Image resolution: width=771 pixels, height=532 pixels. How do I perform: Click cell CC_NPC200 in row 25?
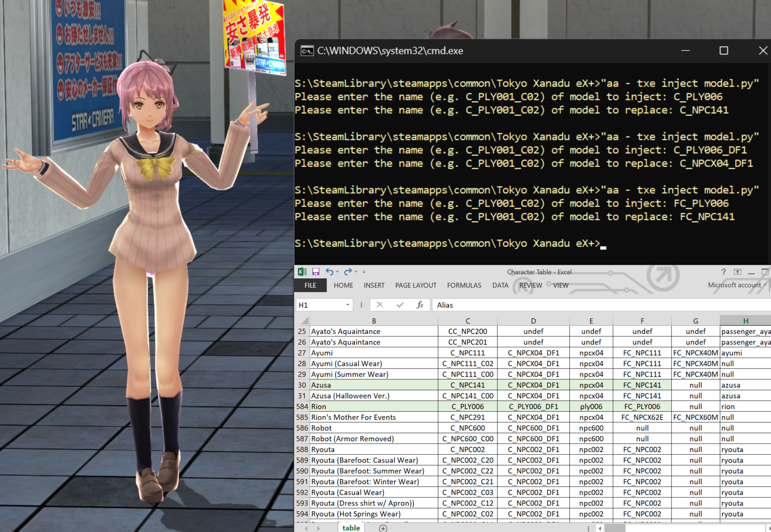pyautogui.click(x=468, y=332)
